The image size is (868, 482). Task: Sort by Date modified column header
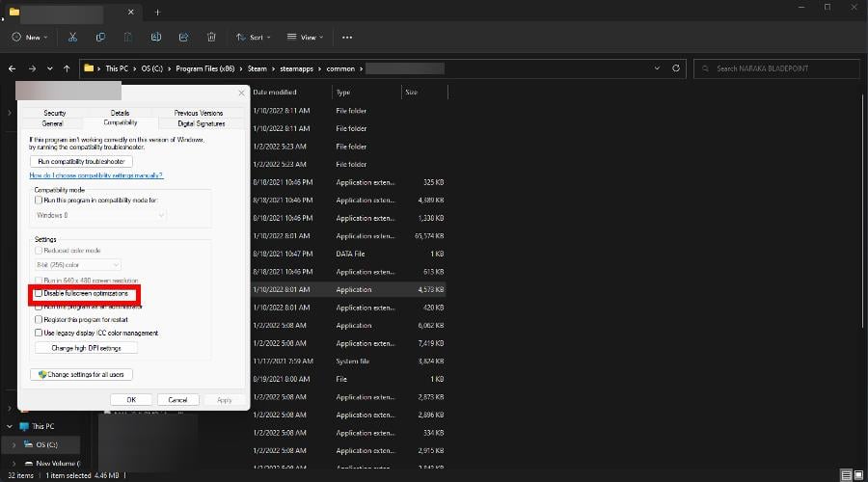[x=275, y=93]
